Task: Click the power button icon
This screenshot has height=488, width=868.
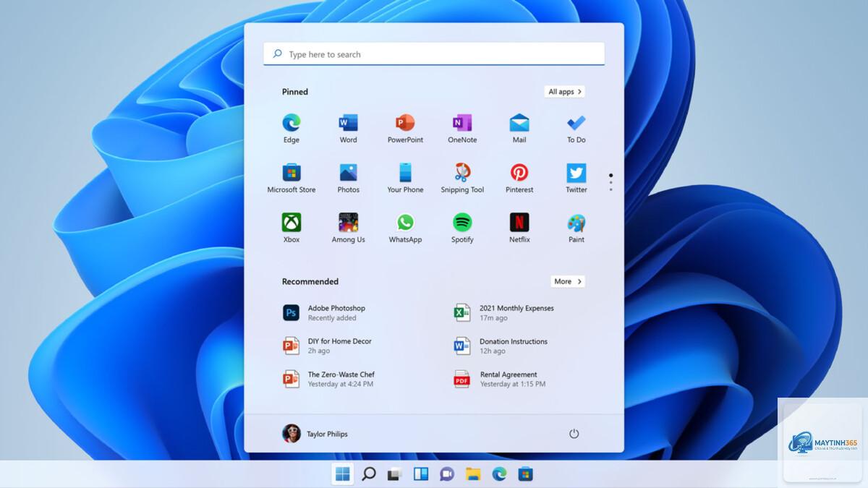Action: (x=574, y=434)
